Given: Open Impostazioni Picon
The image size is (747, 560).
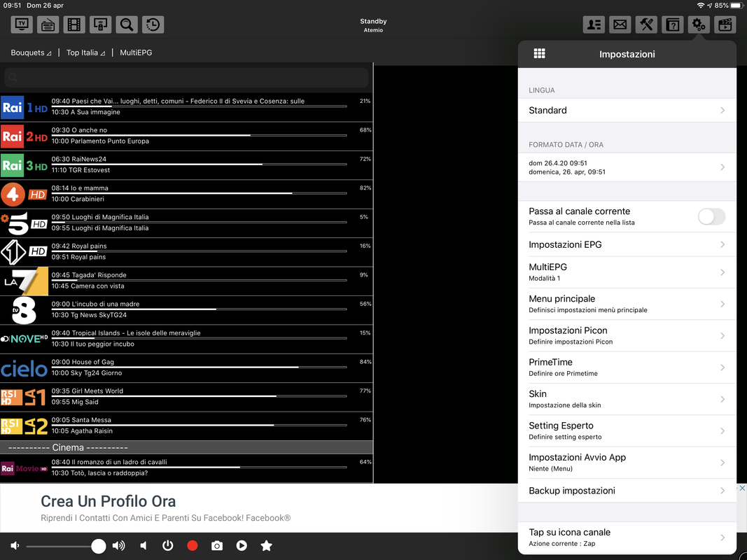Looking at the screenshot, I should 627,336.
